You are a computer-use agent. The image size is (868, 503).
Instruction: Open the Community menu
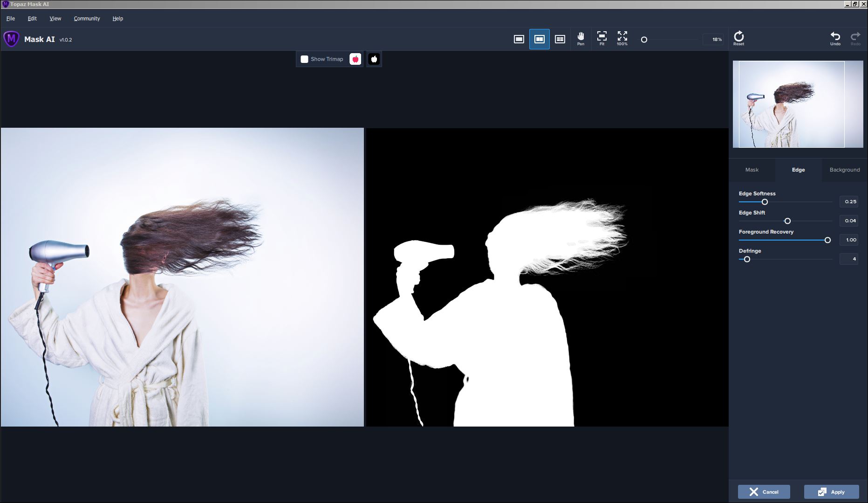(87, 19)
